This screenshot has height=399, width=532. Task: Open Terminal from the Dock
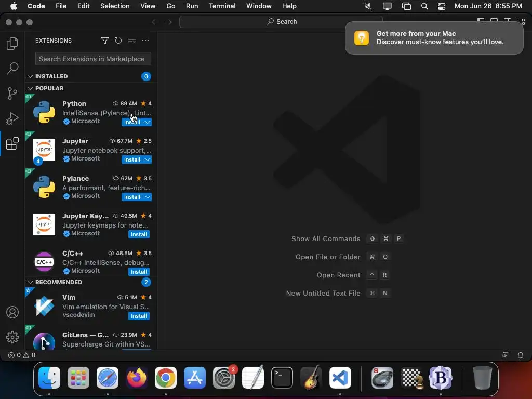tap(282, 378)
